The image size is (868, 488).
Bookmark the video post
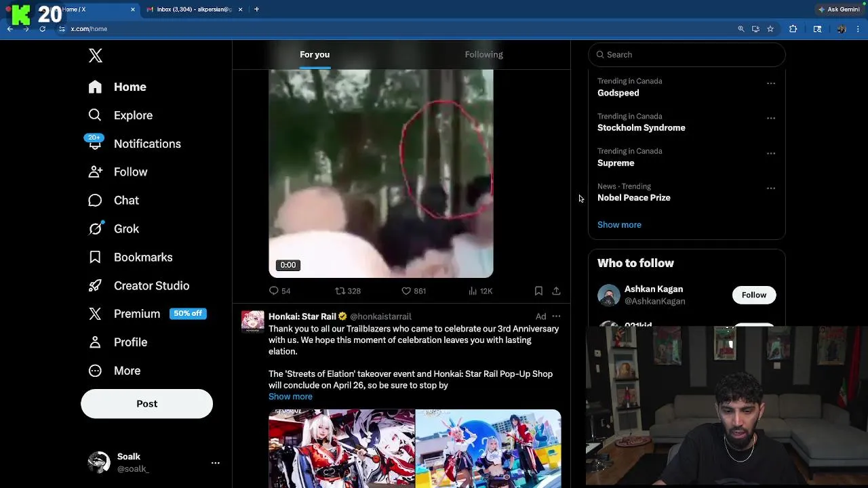pyautogui.click(x=538, y=291)
